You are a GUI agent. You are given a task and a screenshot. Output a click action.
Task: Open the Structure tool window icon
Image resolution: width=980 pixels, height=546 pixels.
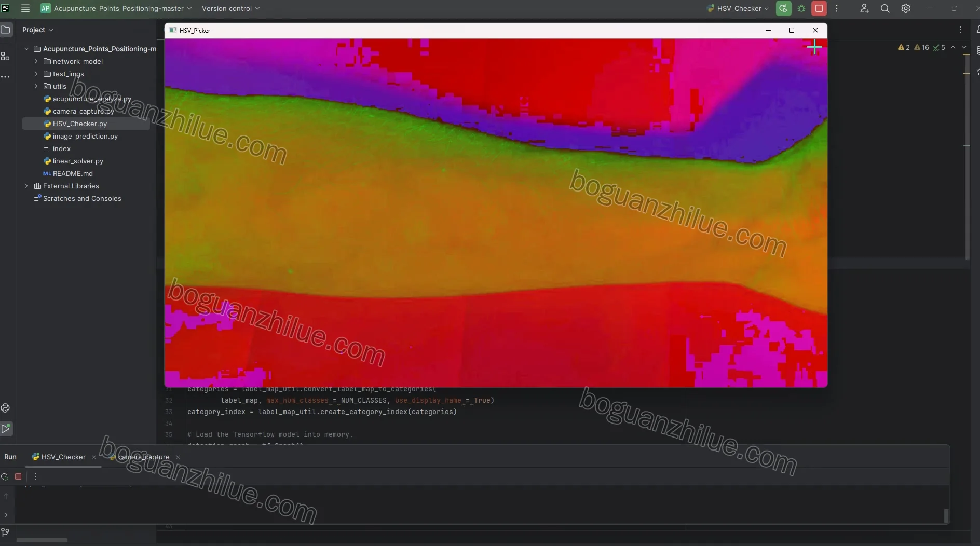pyautogui.click(x=6, y=56)
